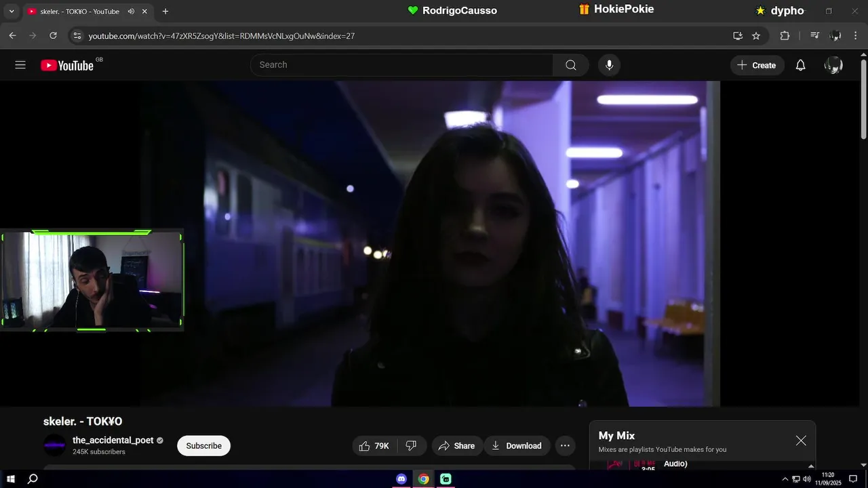
Task: Subscribe to the_accidental_poet channel
Action: (204, 446)
